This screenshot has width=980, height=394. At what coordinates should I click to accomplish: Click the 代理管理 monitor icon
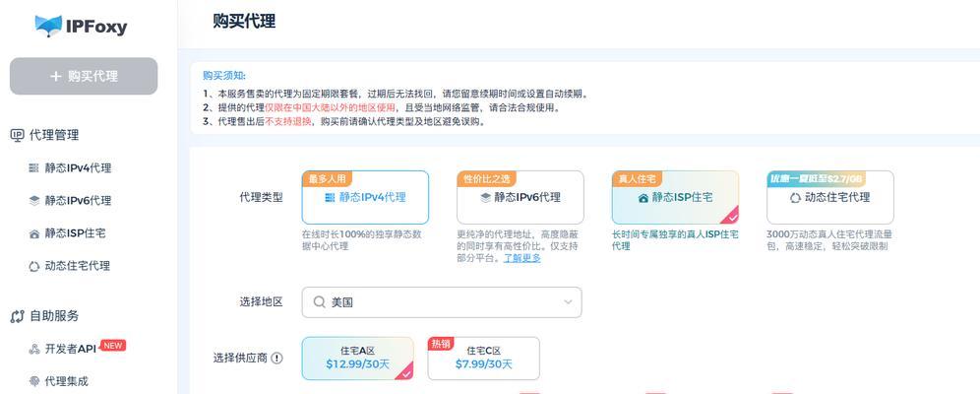pyautogui.click(x=18, y=135)
